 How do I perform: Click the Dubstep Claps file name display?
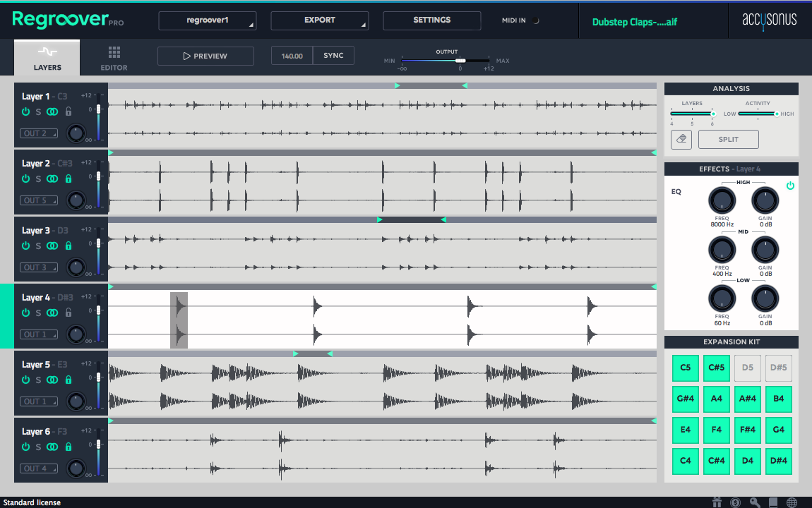point(635,22)
